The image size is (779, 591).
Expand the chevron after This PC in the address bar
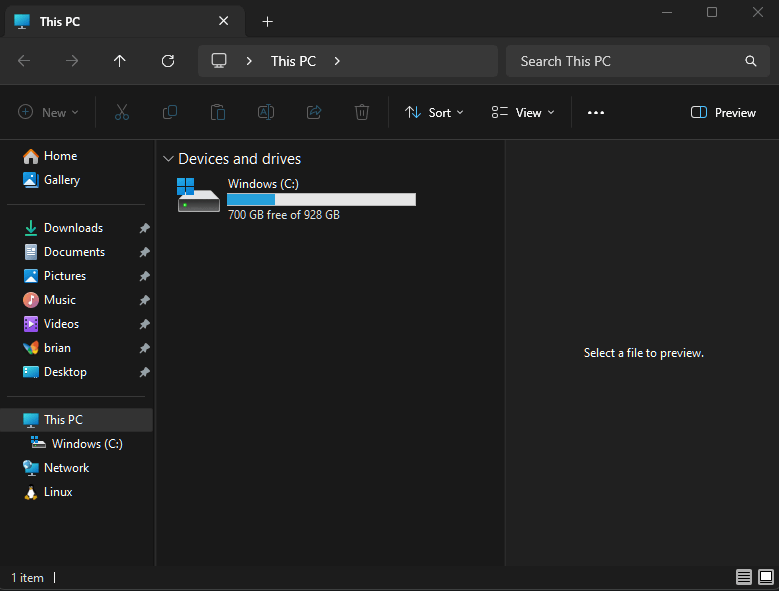coord(337,61)
